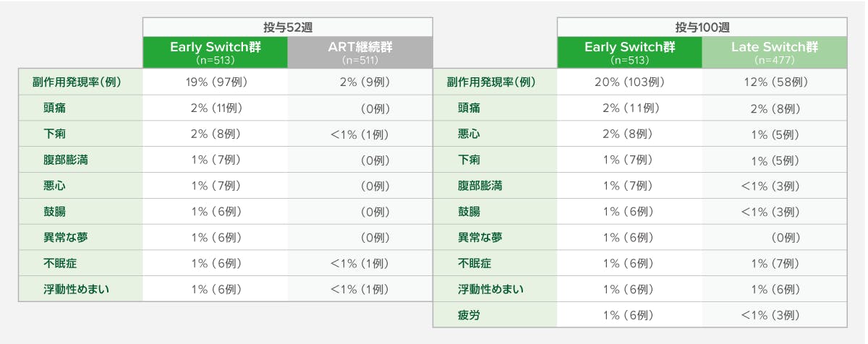Click the 浮動性めまい label in right table
This screenshot has height=344, width=868.
click(x=490, y=290)
